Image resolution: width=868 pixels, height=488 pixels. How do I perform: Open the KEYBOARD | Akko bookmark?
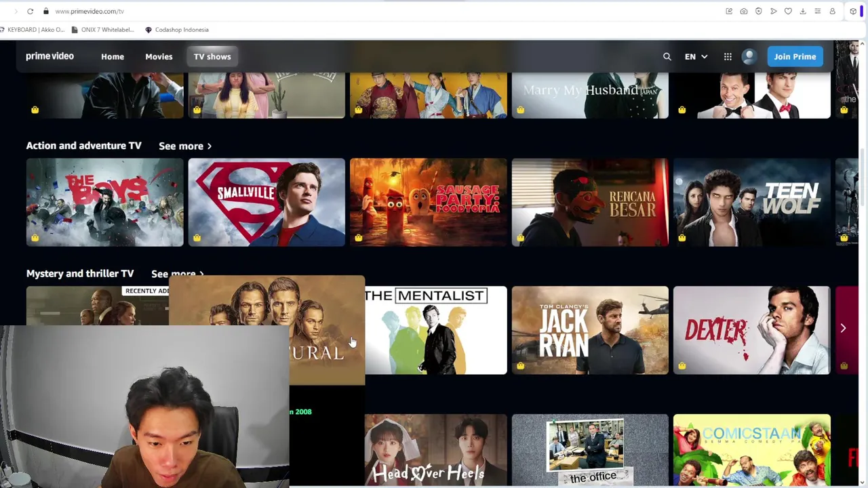tap(33, 30)
